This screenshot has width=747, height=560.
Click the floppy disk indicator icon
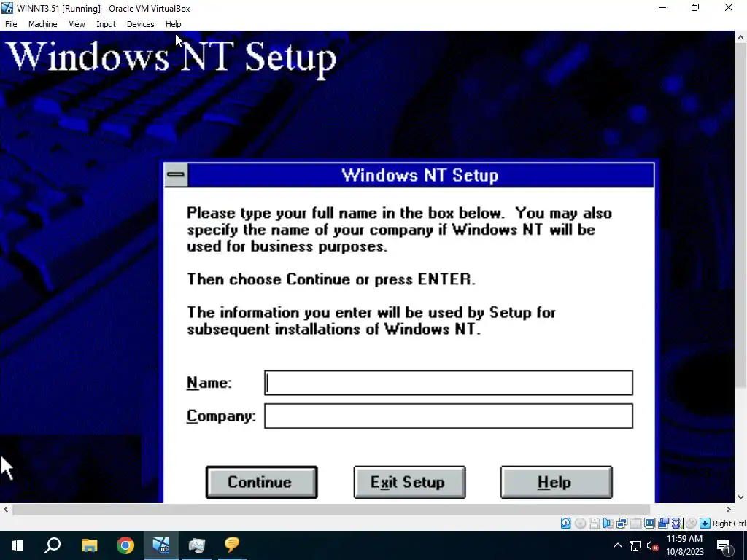(594, 524)
